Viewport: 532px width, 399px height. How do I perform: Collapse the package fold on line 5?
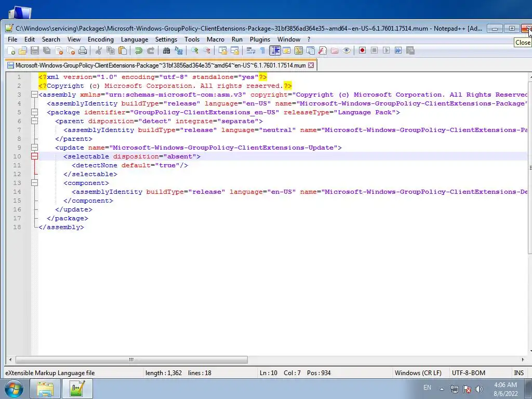34,112
